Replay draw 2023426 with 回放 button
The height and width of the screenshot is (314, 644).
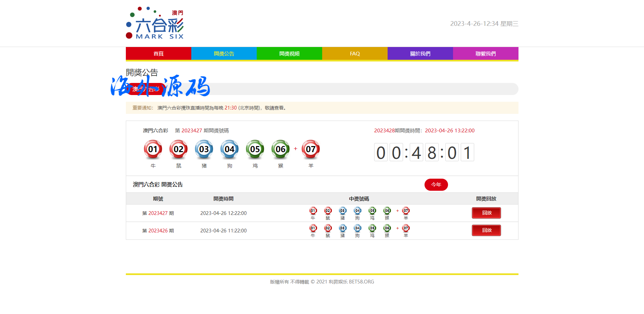[x=486, y=230]
